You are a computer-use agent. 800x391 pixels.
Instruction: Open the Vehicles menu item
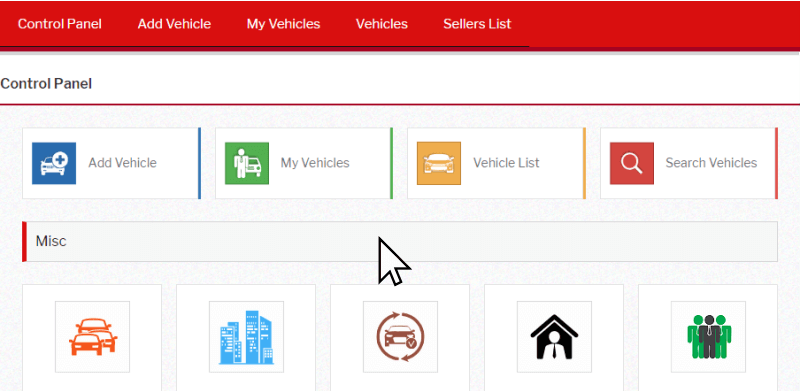coord(382,24)
